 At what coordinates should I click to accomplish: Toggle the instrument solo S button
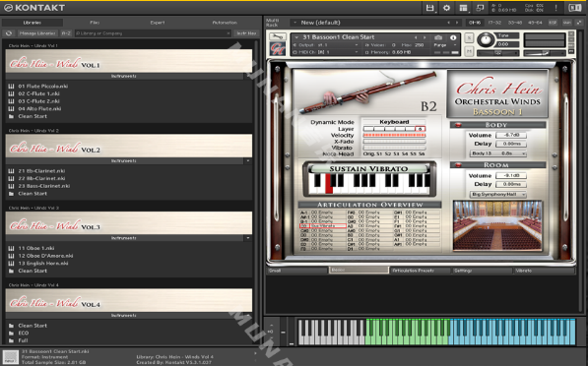[469, 37]
